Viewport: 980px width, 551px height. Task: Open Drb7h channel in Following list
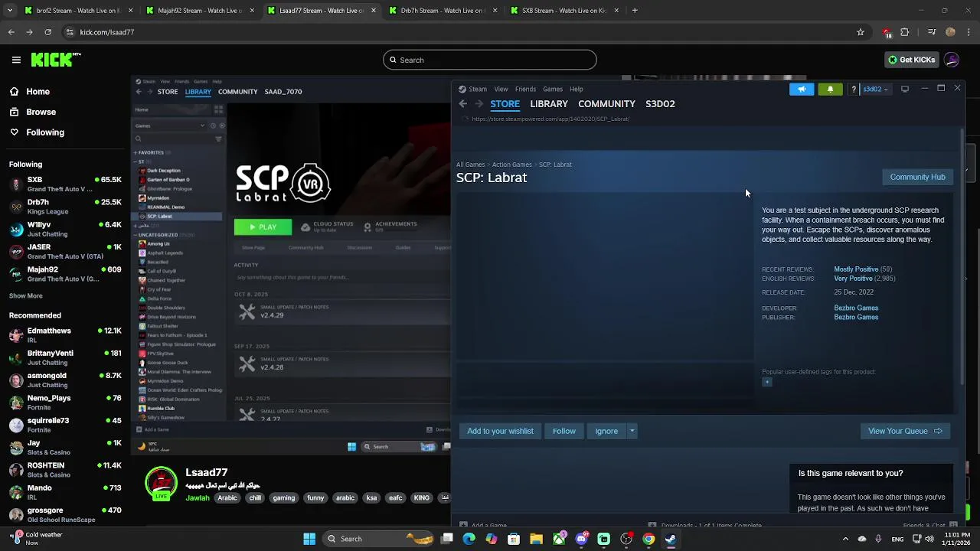(x=65, y=207)
